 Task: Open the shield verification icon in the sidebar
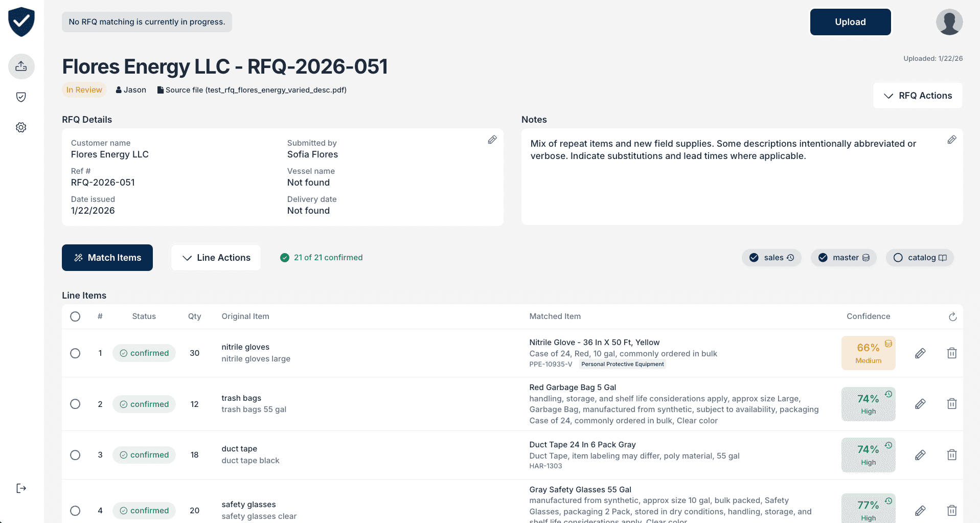pyautogui.click(x=21, y=97)
